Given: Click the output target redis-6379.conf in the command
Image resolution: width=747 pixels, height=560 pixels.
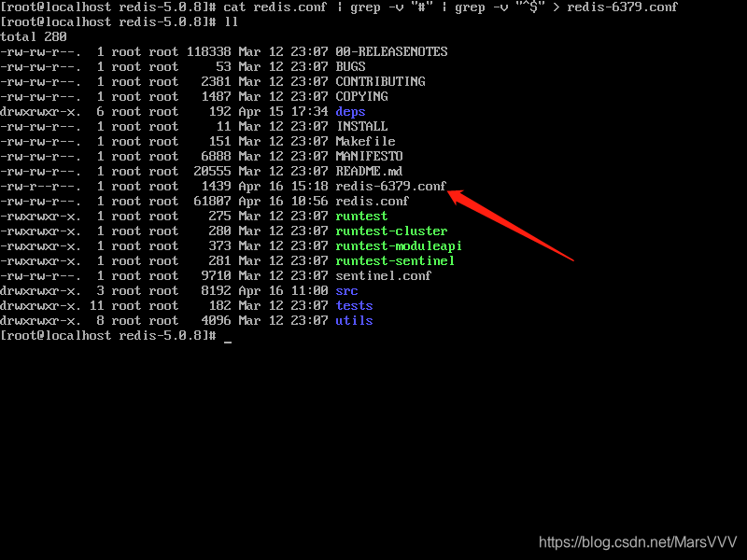Looking at the screenshot, I should point(622,7).
